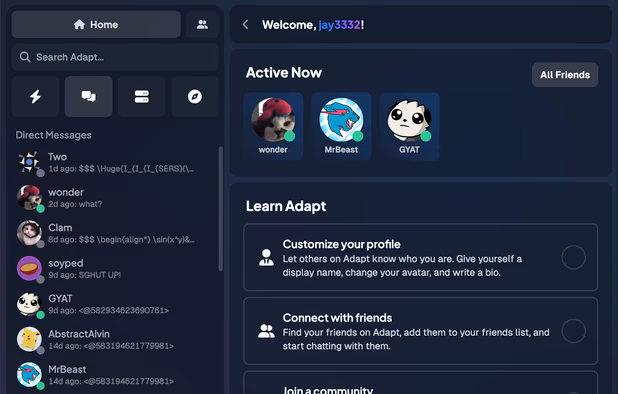Click the Connect with friends people icon

[266, 331]
